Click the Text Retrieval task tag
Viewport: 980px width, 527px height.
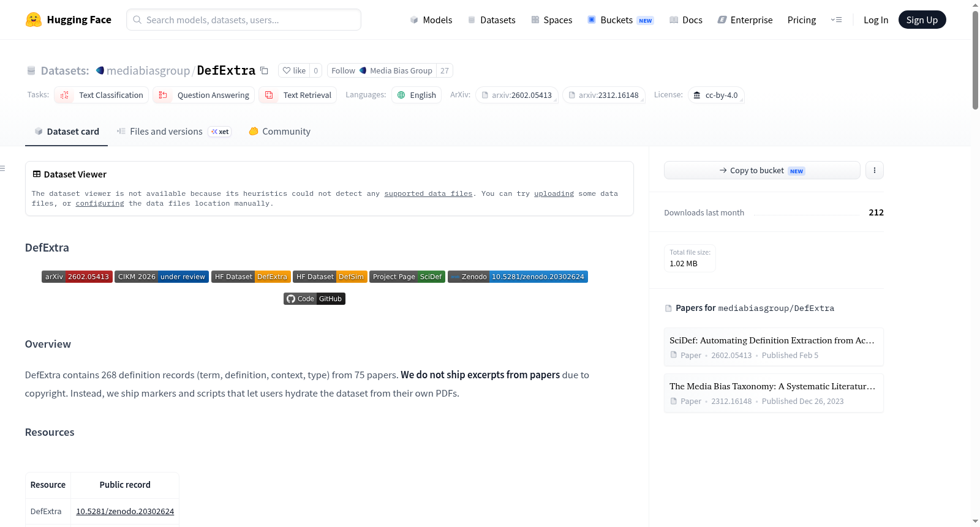tap(298, 95)
